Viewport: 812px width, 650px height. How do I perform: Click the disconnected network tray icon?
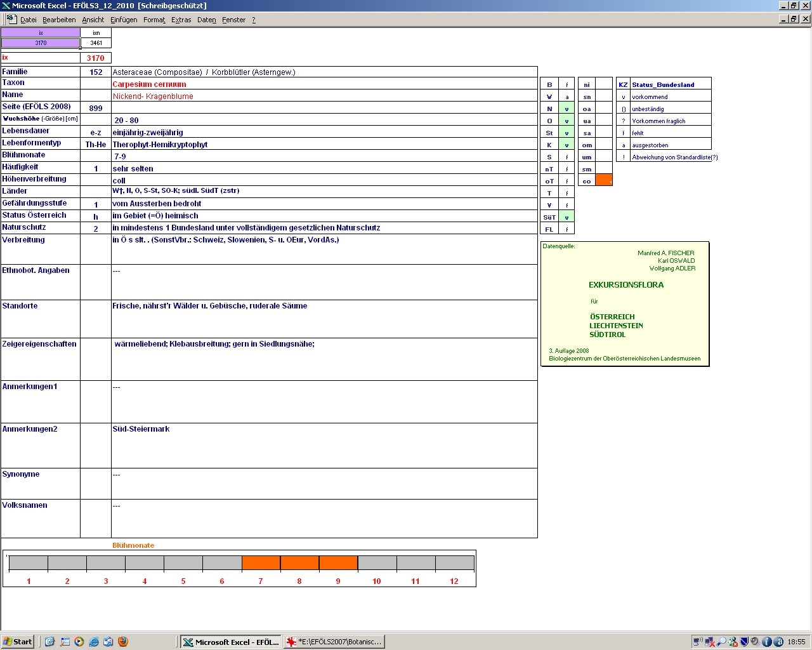pyautogui.click(x=710, y=642)
